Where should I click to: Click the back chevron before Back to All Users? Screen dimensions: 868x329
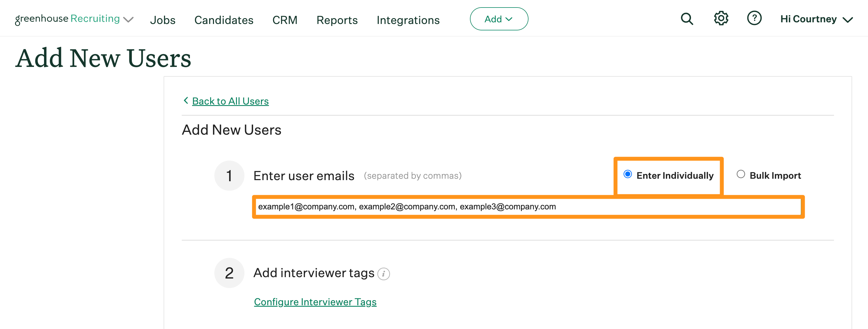tap(186, 100)
